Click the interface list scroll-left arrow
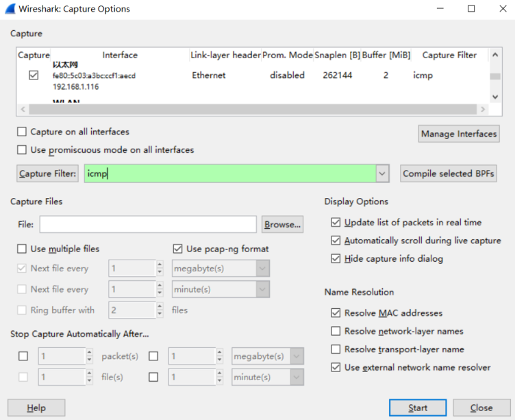This screenshot has width=515, height=420. click(x=23, y=109)
